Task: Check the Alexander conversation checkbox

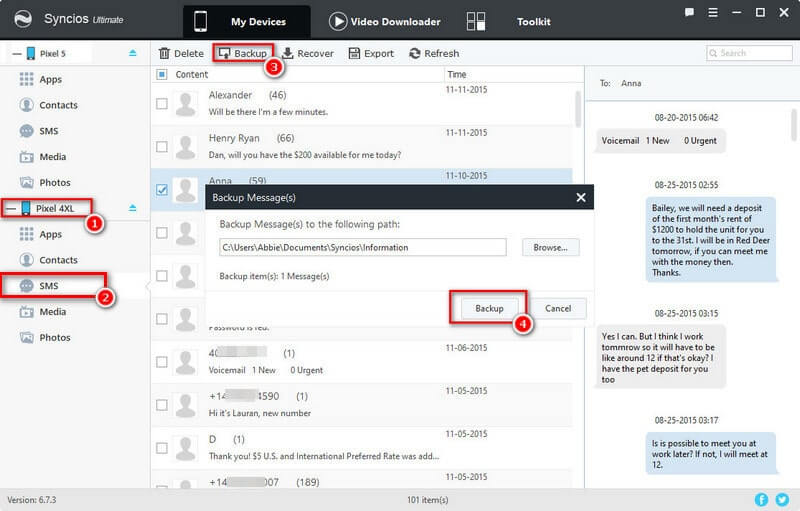Action: [162, 103]
